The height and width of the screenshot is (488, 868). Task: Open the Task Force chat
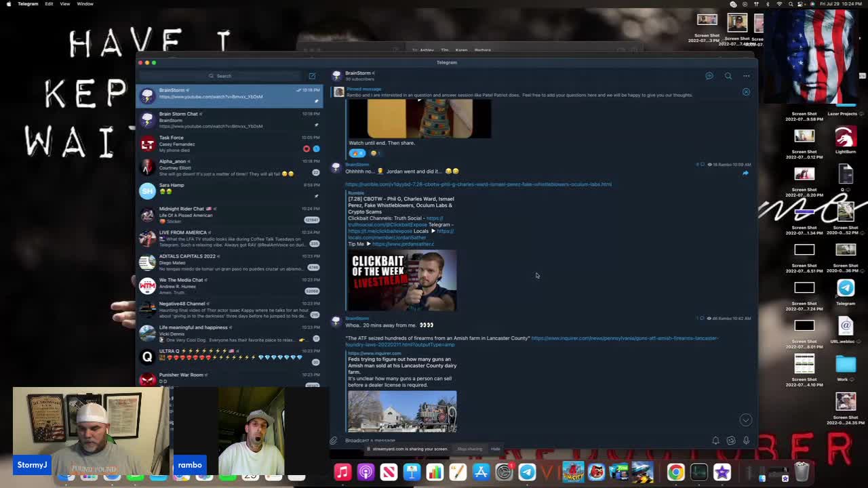click(x=229, y=143)
